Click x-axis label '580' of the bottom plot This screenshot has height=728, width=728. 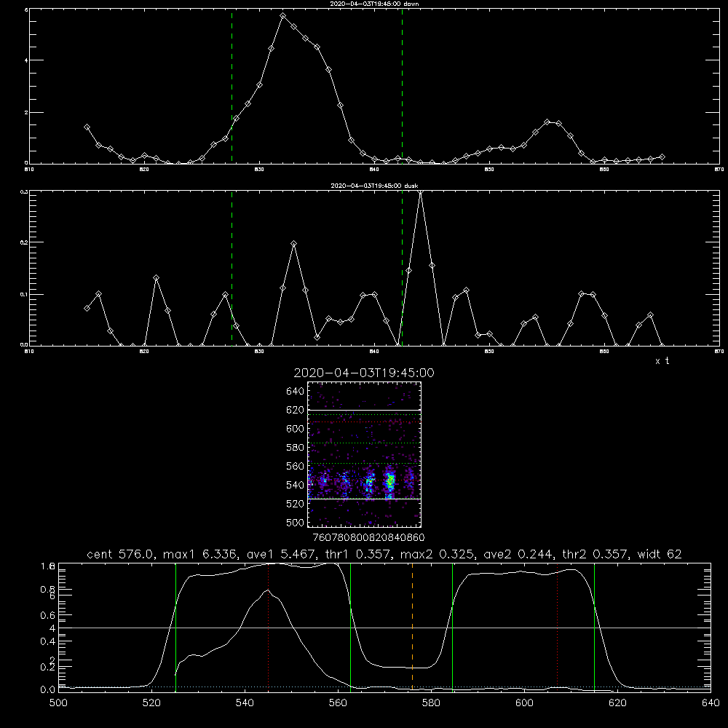431,703
